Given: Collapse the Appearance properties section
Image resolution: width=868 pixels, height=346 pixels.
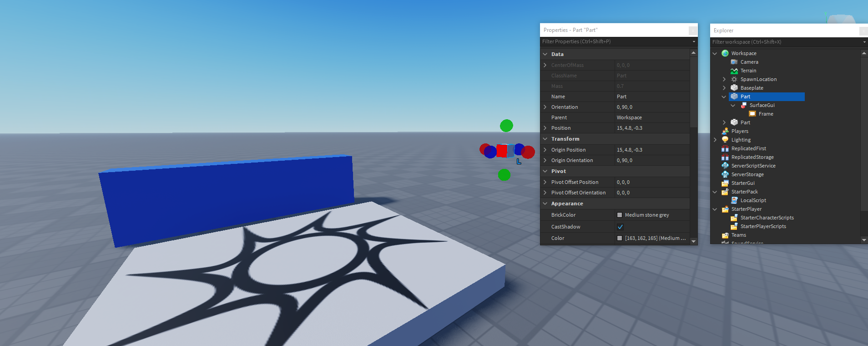Looking at the screenshot, I should pyautogui.click(x=545, y=204).
